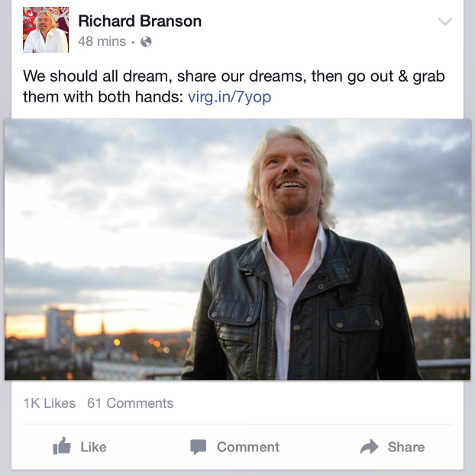This screenshot has width=475, height=475.
Task: Click the Like button label
Action: tap(93, 447)
